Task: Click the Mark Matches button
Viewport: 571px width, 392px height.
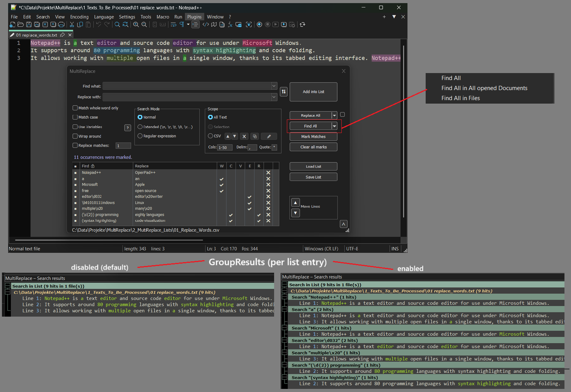Action: [314, 136]
